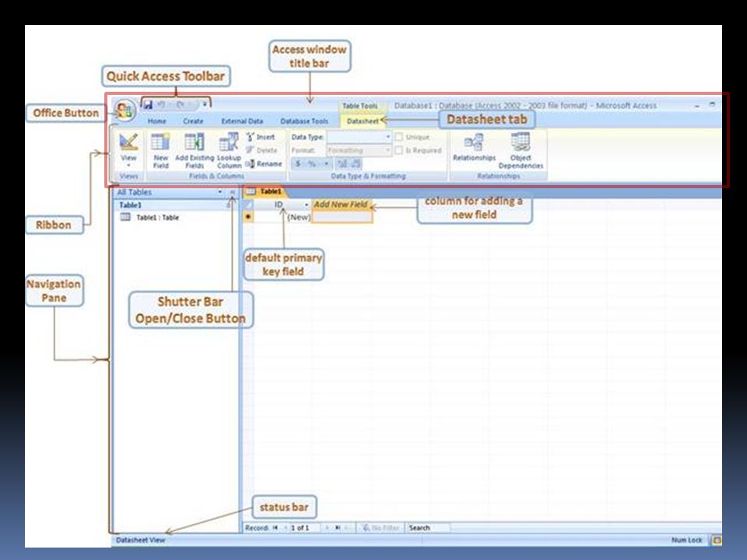
Task: Click the Save icon in Quick Access Toolbar
Action: point(148,104)
